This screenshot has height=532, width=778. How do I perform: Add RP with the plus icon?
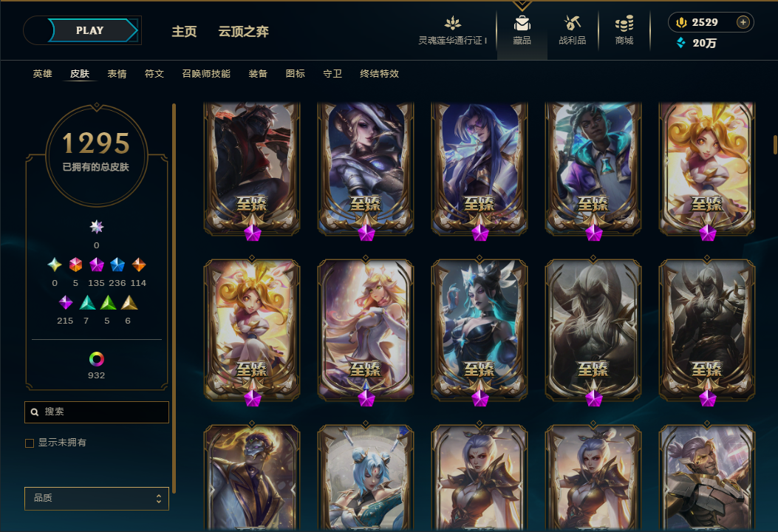point(743,22)
